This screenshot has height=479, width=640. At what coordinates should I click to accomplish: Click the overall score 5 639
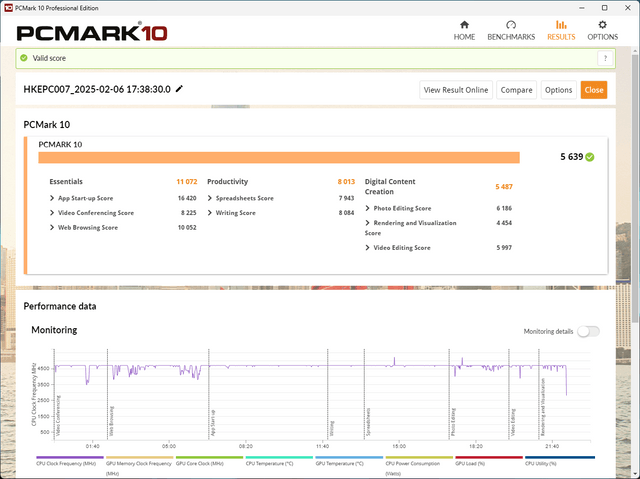pyautogui.click(x=571, y=157)
